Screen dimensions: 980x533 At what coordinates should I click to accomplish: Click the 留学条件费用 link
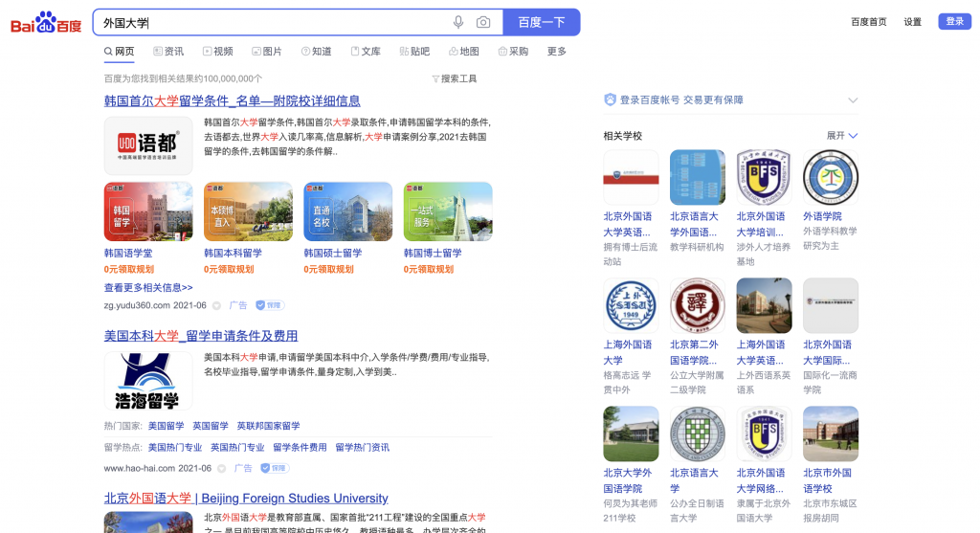[x=300, y=448]
